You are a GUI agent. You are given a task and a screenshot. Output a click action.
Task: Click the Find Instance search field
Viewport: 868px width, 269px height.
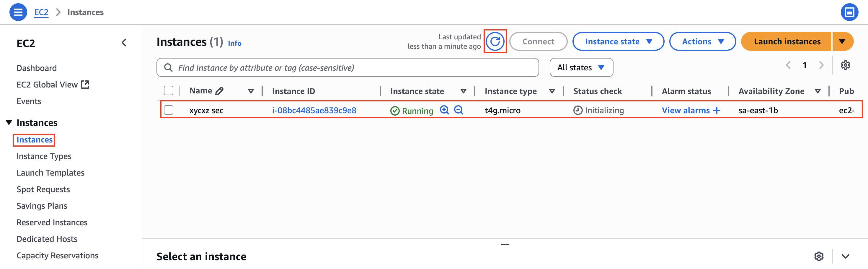347,67
